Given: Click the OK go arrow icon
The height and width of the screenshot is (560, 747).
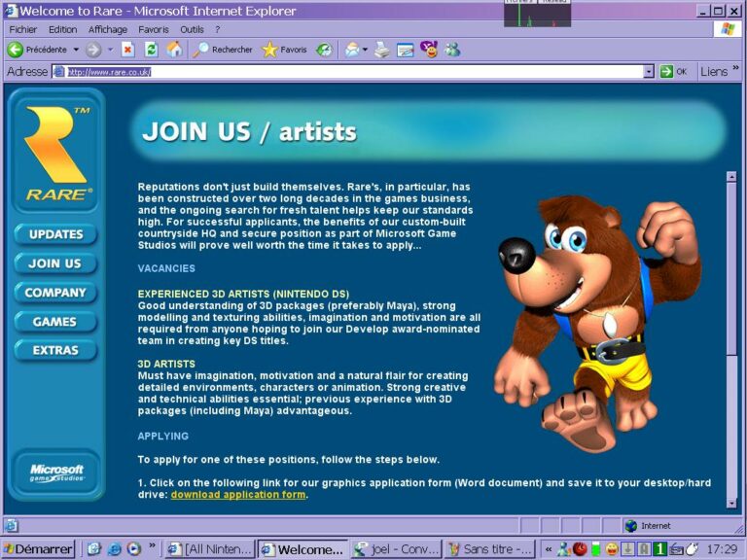Looking at the screenshot, I should [x=666, y=72].
